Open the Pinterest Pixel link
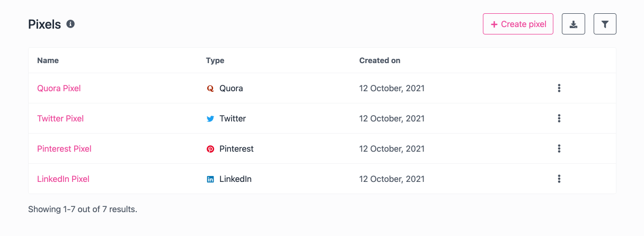Viewport: 644px width, 236px height. pos(64,148)
